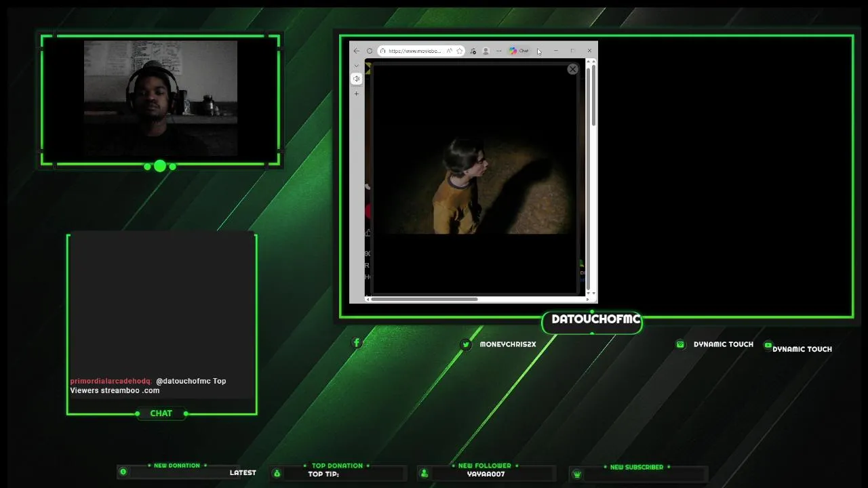Click the horizontal scrollbar right arrow
868x488 pixels.
[x=587, y=299]
